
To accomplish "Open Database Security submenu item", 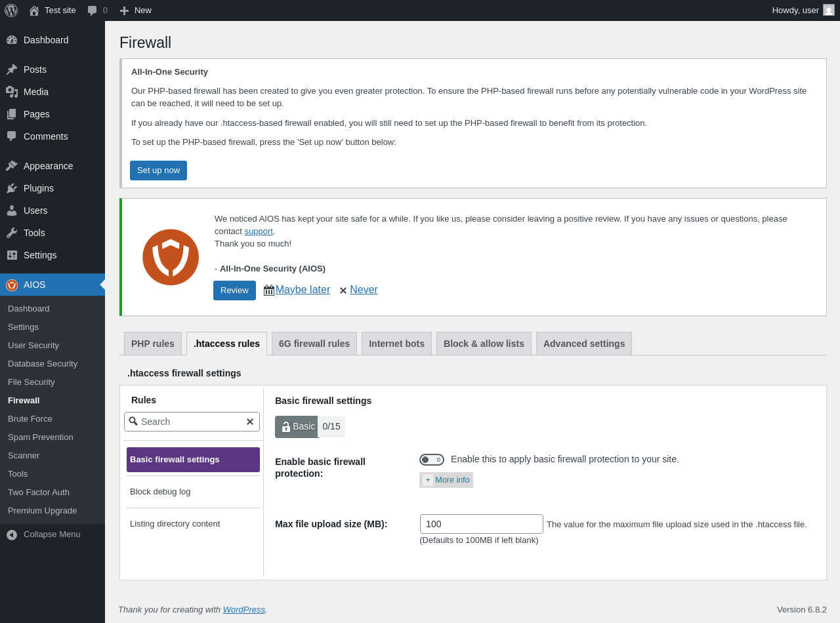I will (x=52, y=363).
